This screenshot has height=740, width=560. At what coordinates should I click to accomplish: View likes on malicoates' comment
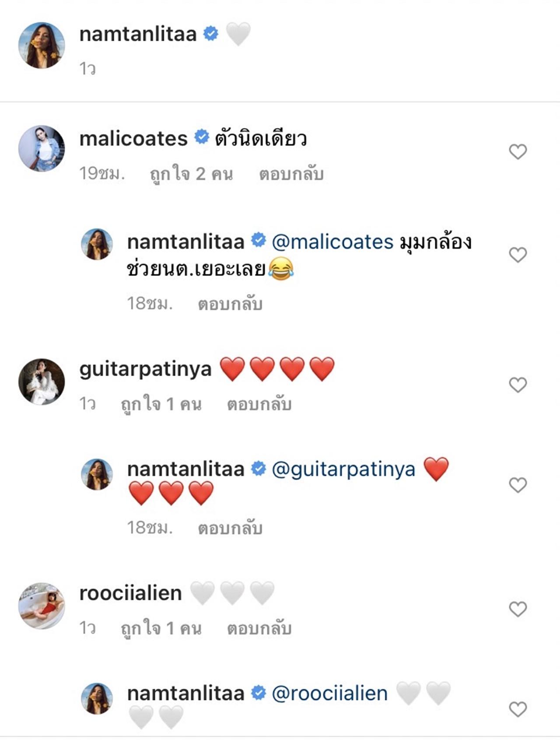pos(191,174)
